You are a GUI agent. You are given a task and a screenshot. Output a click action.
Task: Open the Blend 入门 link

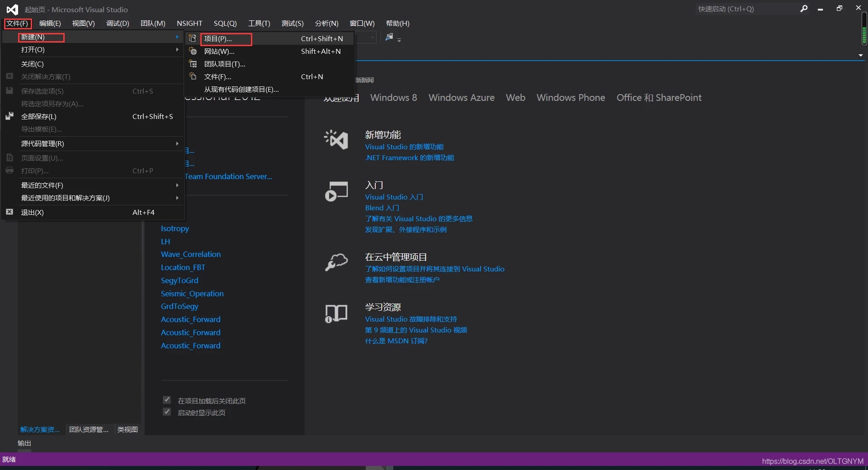coord(382,208)
